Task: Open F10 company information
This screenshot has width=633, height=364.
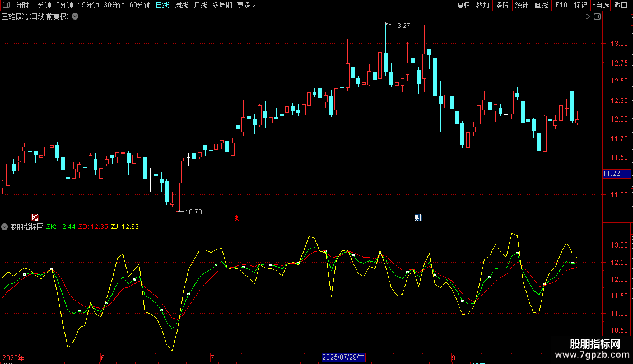Action: (561, 5)
